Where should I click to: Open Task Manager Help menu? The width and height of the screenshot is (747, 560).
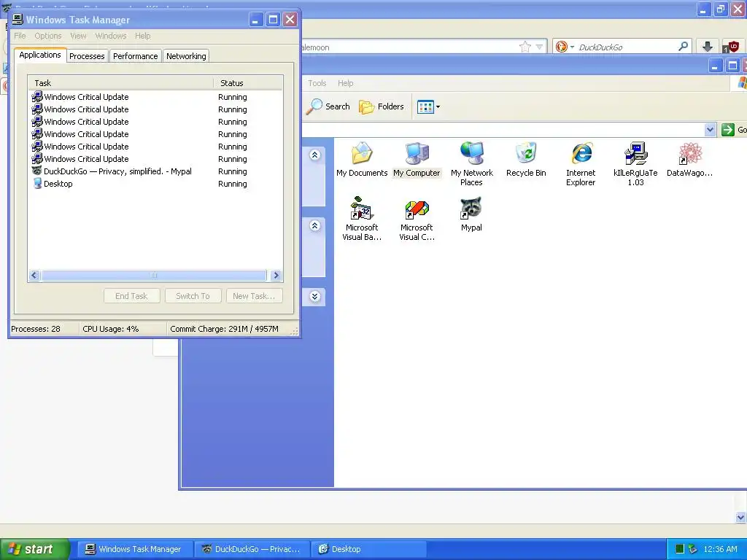tap(142, 36)
